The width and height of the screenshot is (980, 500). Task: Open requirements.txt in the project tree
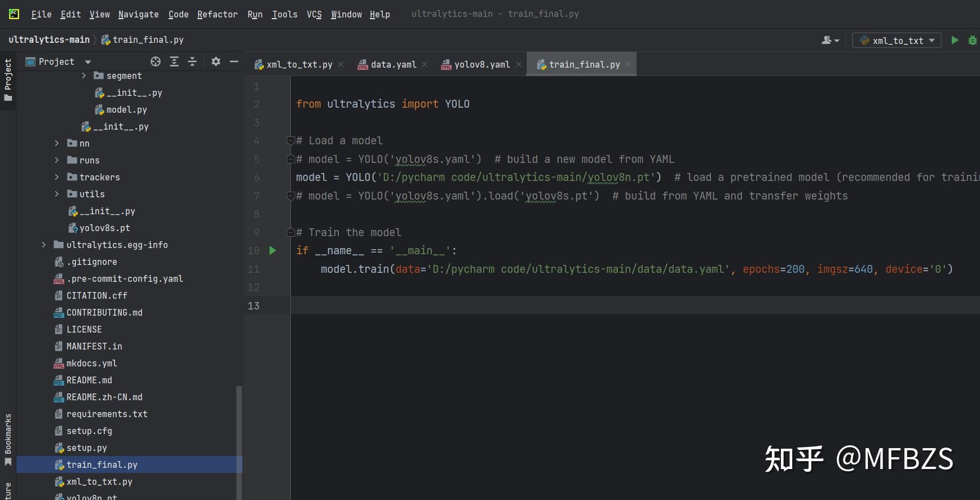click(x=107, y=414)
